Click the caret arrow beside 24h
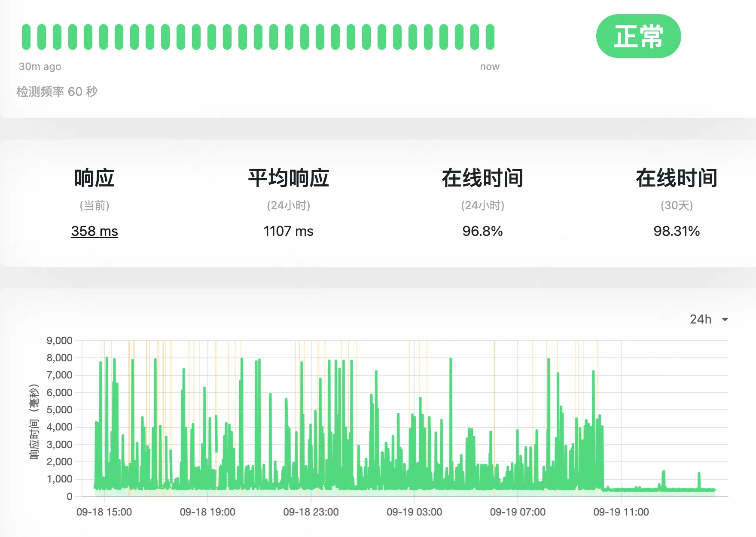The image size is (756, 537). 725,320
